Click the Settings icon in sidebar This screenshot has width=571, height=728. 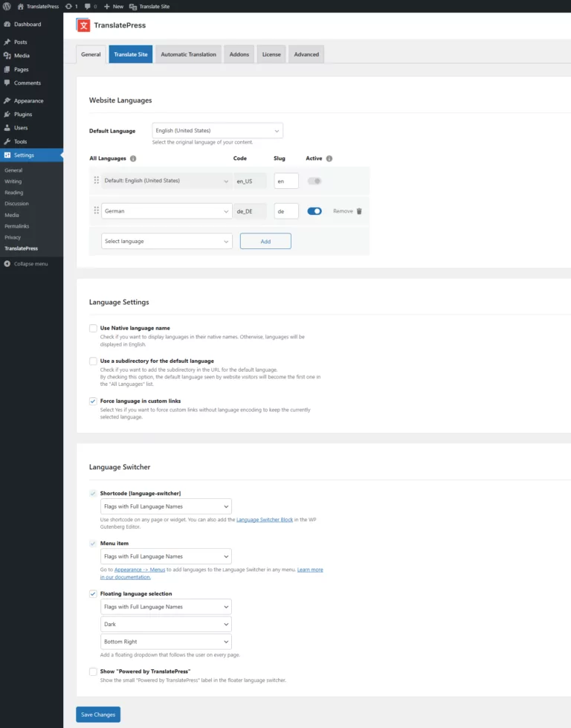(7, 155)
